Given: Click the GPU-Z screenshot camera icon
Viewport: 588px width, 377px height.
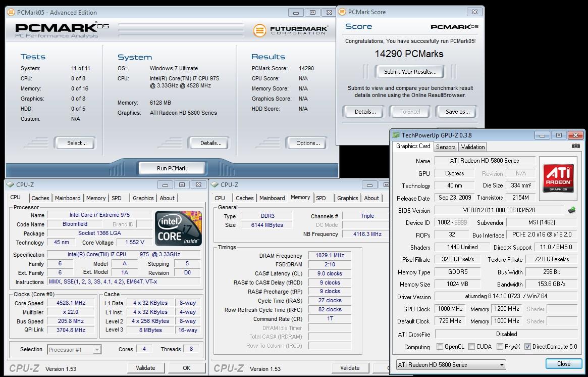Looking at the screenshot, I should pos(575,146).
